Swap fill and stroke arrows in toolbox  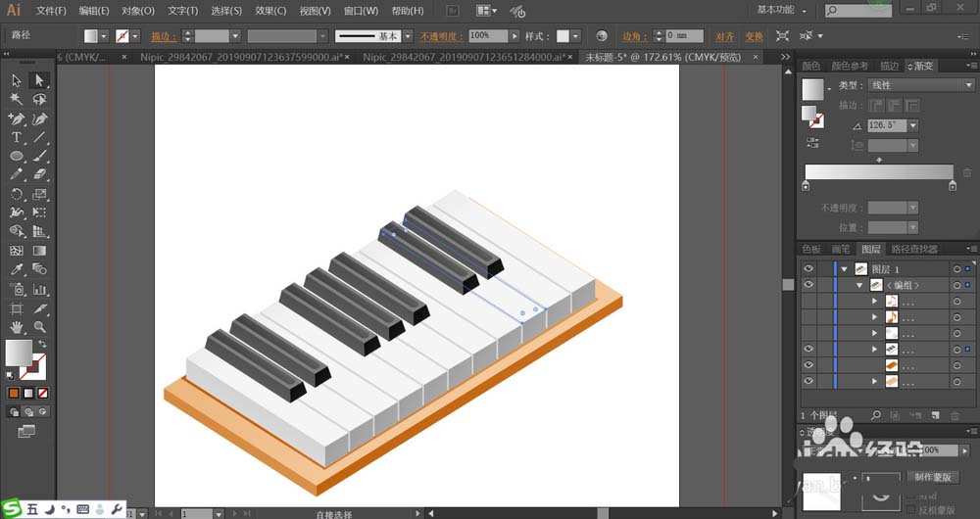pyautogui.click(x=42, y=344)
